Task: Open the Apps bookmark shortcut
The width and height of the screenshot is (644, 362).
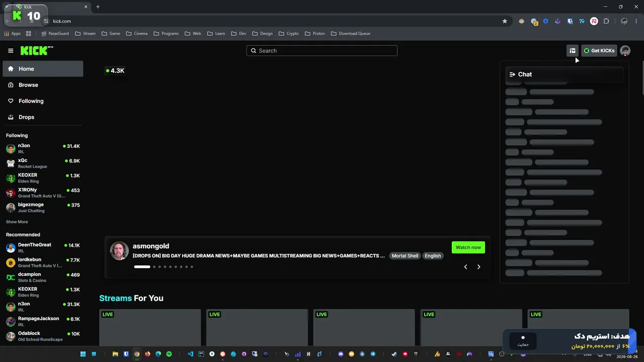Action: pyautogui.click(x=12, y=34)
